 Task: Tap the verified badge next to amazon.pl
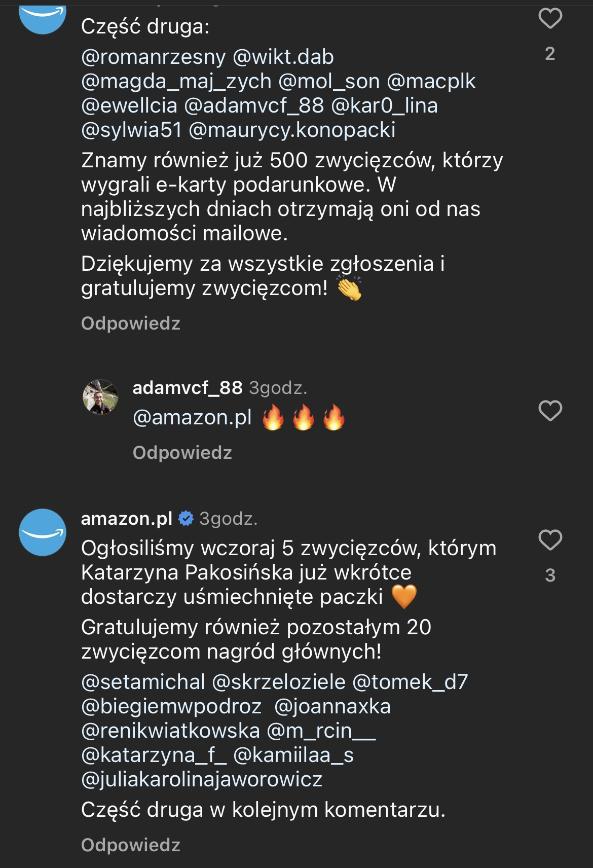[x=186, y=518]
